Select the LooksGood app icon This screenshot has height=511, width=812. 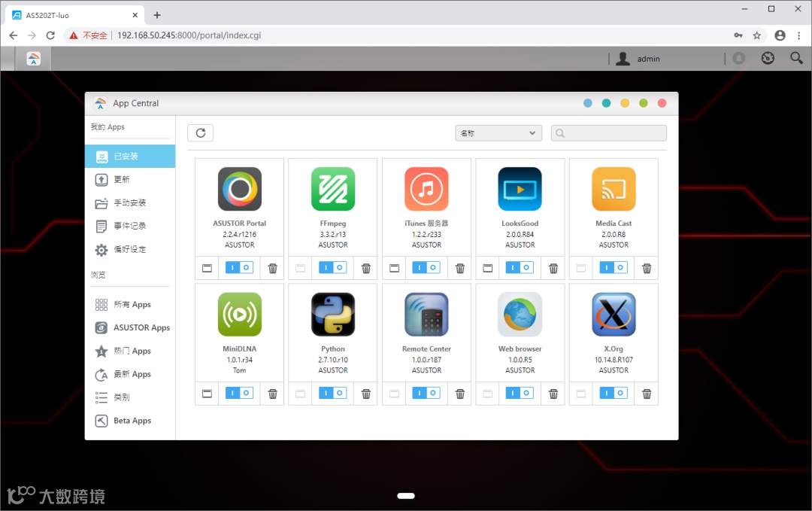click(520, 189)
